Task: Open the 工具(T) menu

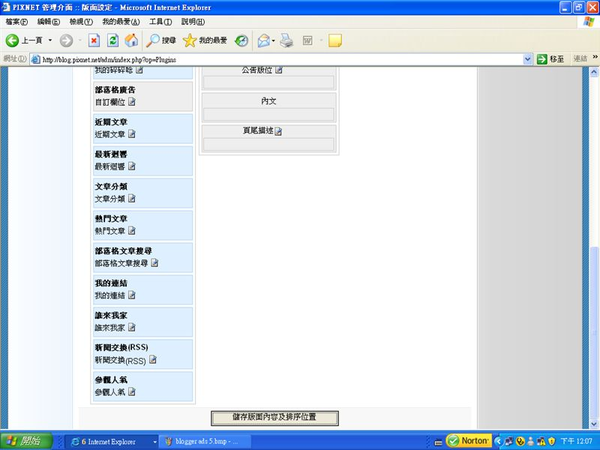Action: (160, 22)
